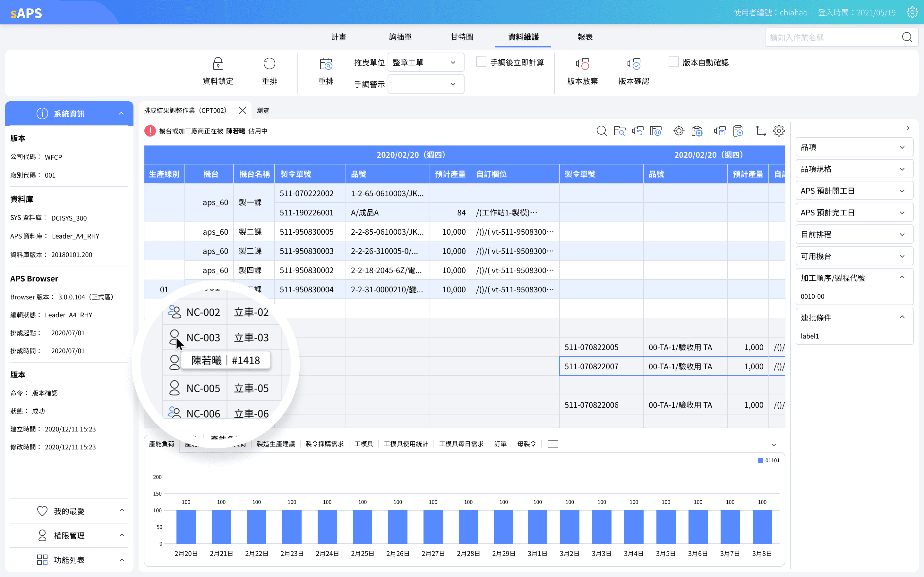The width and height of the screenshot is (924, 577).
Task: Collapse the 系統資訊 sidebar section
Action: click(121, 113)
